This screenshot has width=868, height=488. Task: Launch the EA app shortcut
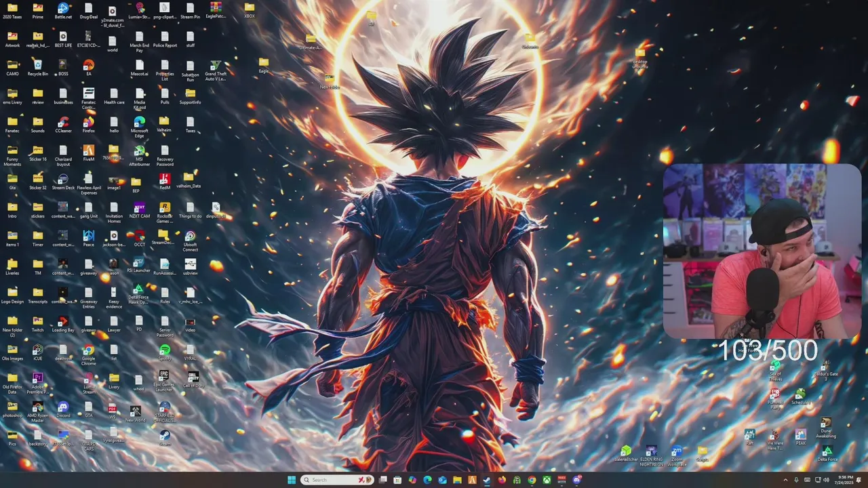[x=88, y=68]
